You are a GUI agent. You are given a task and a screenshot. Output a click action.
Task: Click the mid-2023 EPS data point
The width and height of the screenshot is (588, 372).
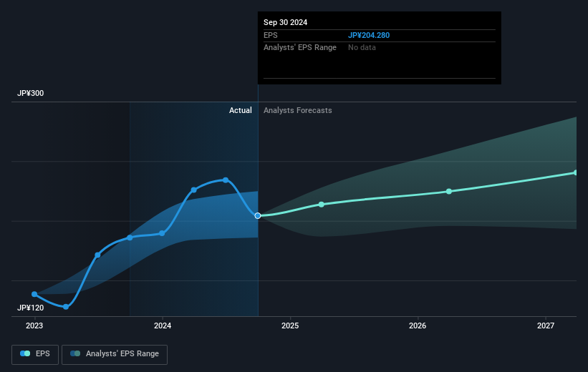pyautogui.click(x=97, y=255)
